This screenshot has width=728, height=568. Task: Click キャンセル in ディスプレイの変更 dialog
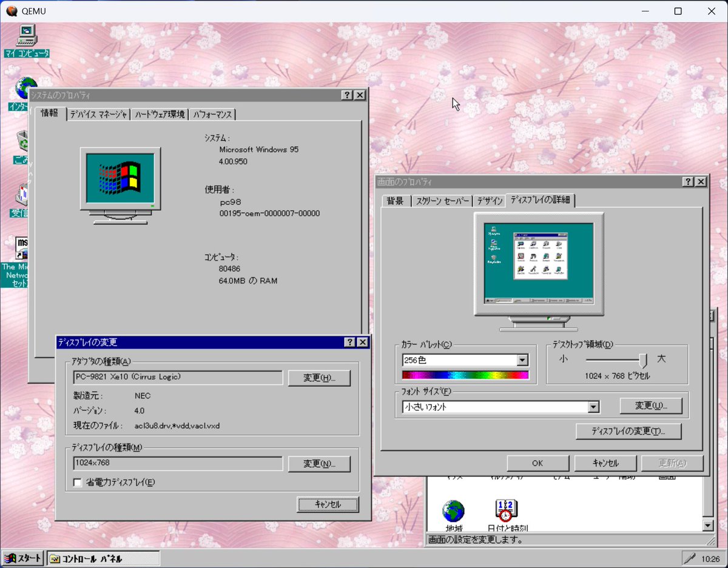click(x=328, y=504)
